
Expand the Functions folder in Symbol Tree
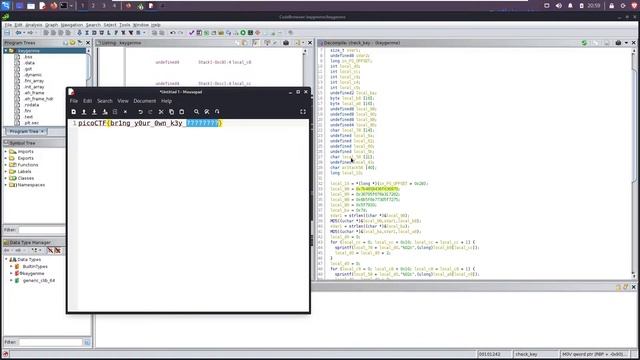(x=6, y=165)
